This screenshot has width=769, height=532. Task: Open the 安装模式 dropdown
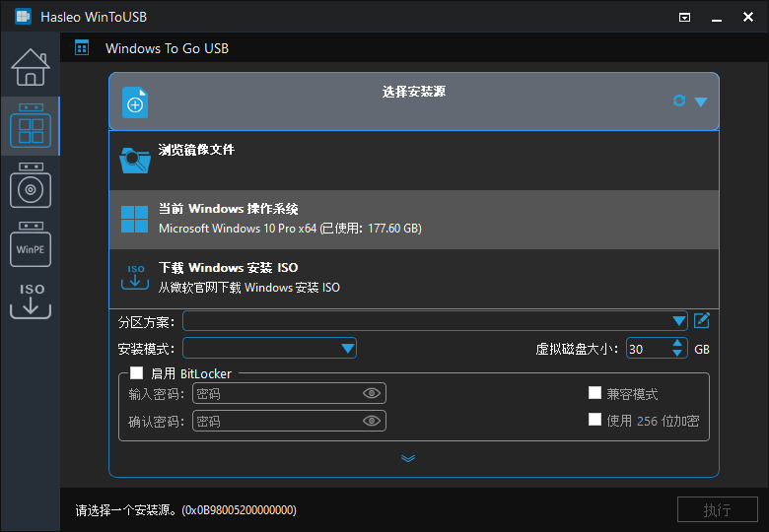pos(269,349)
